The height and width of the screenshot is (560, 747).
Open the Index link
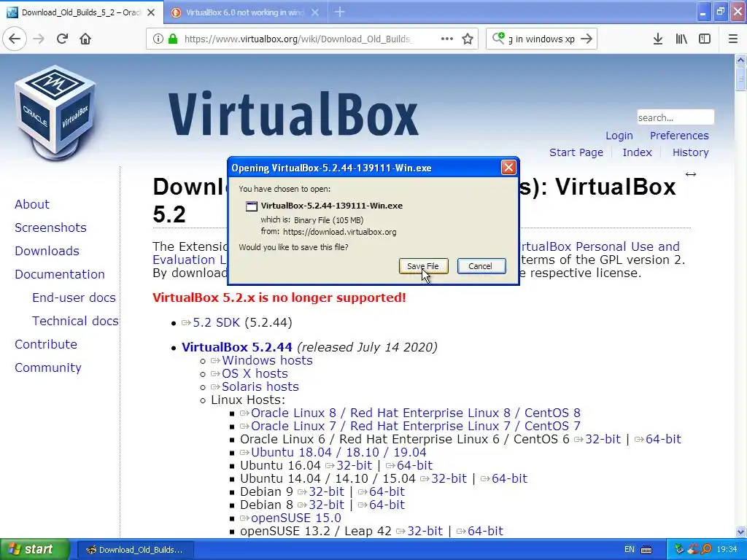[637, 152]
